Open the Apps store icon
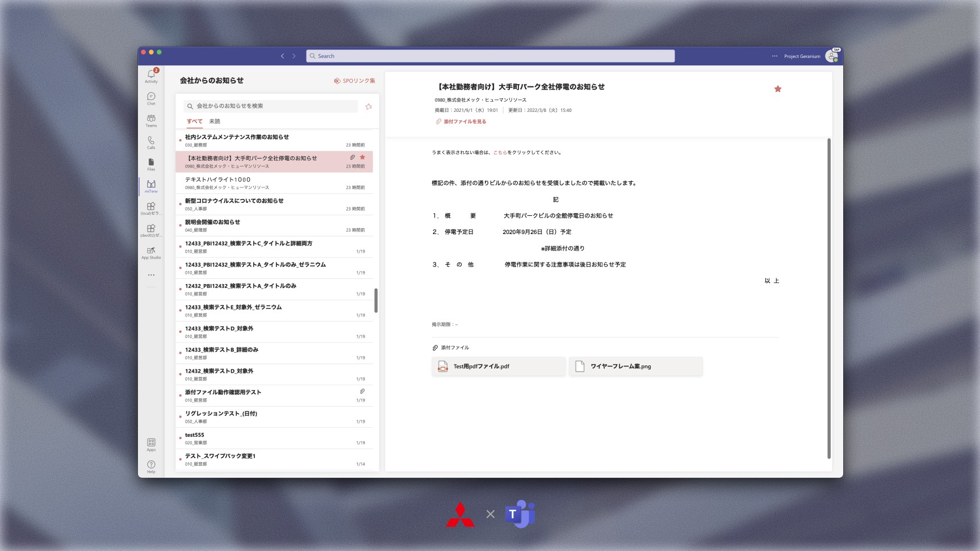This screenshot has width=980, height=551. coord(151,445)
